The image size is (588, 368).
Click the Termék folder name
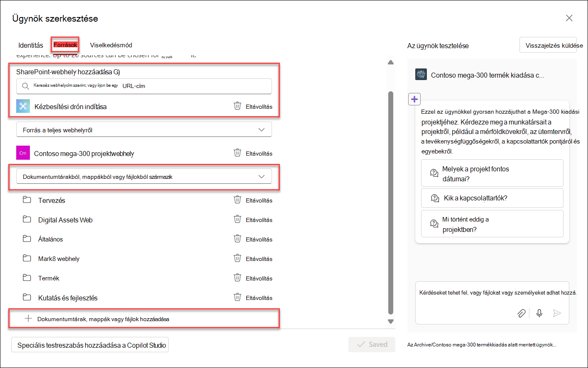click(49, 278)
